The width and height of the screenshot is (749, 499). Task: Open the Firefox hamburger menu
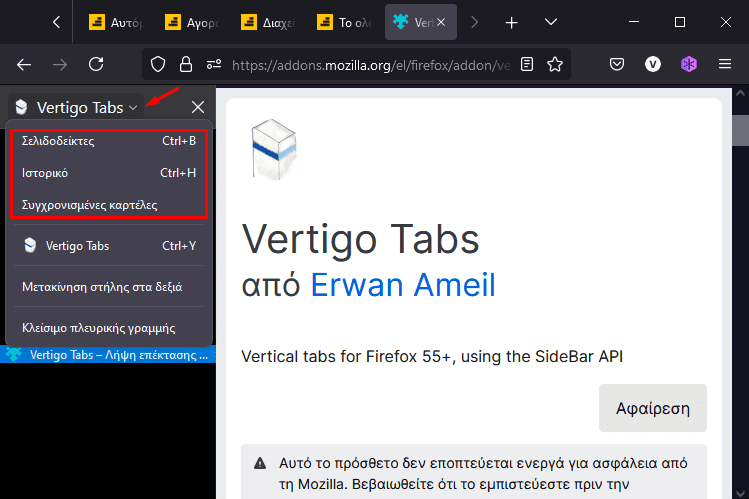725,64
